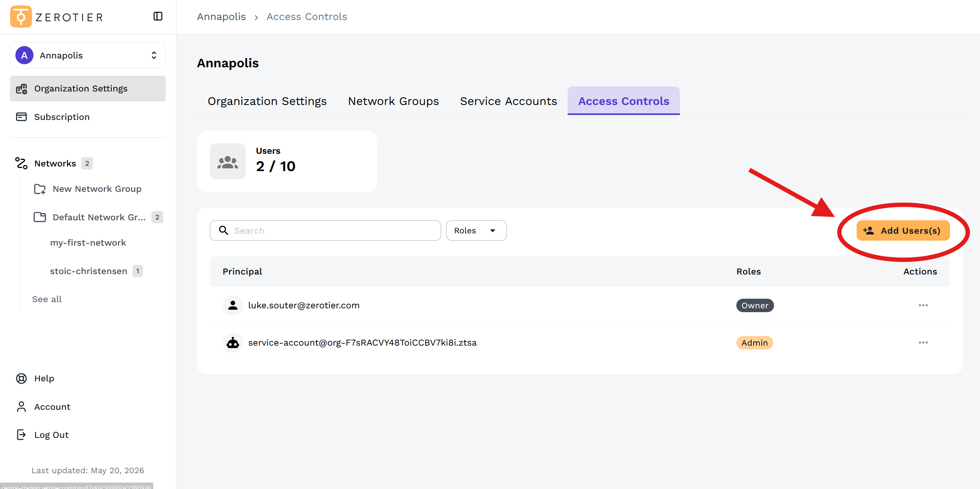Screen dimensions: 980x489
Task: Switch to the Network Groups tab
Action: pyautogui.click(x=393, y=101)
